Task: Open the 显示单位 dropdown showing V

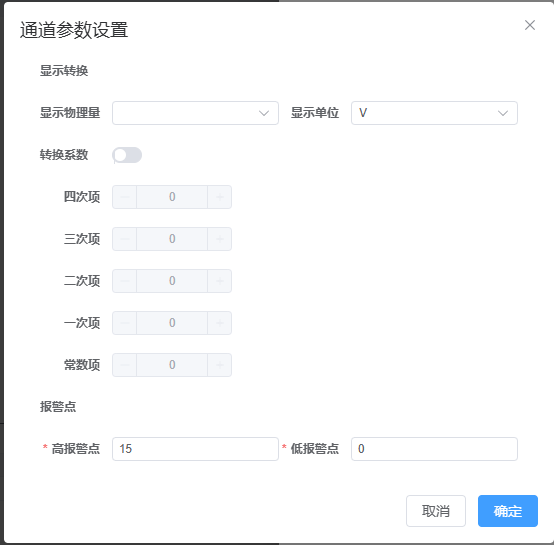Action: (x=434, y=113)
